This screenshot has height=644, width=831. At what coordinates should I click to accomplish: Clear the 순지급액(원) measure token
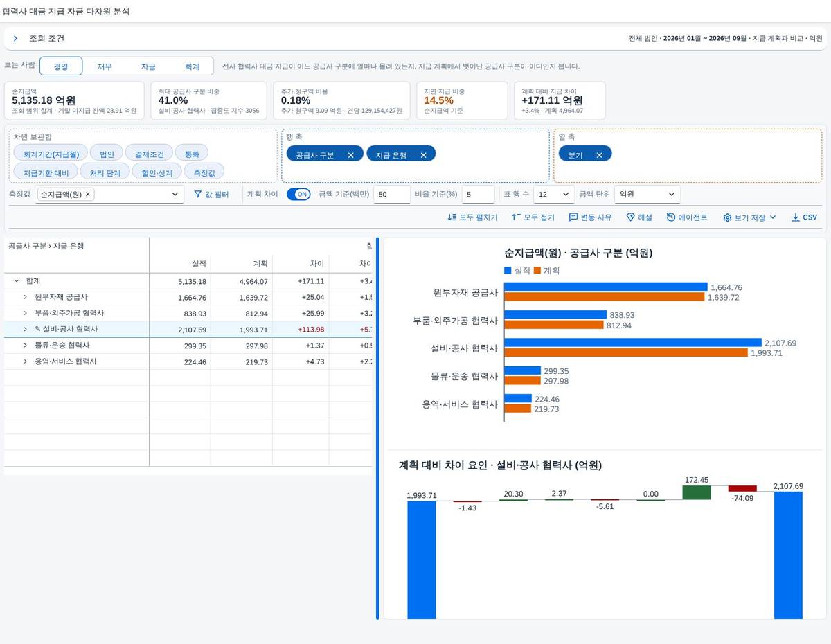point(87,195)
